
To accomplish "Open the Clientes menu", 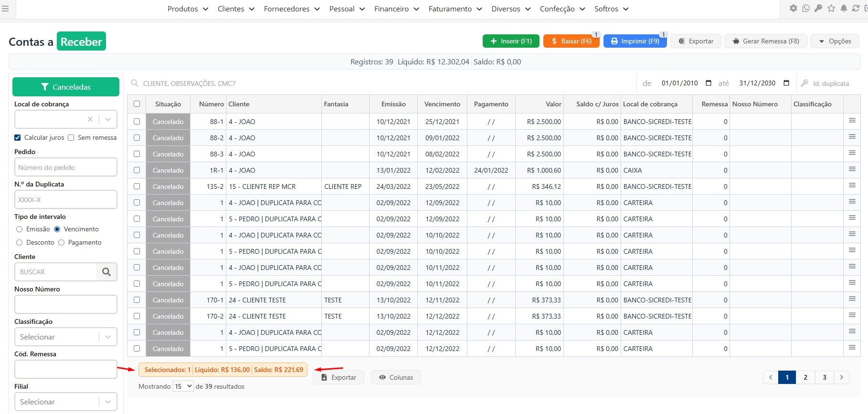I will 236,9.
